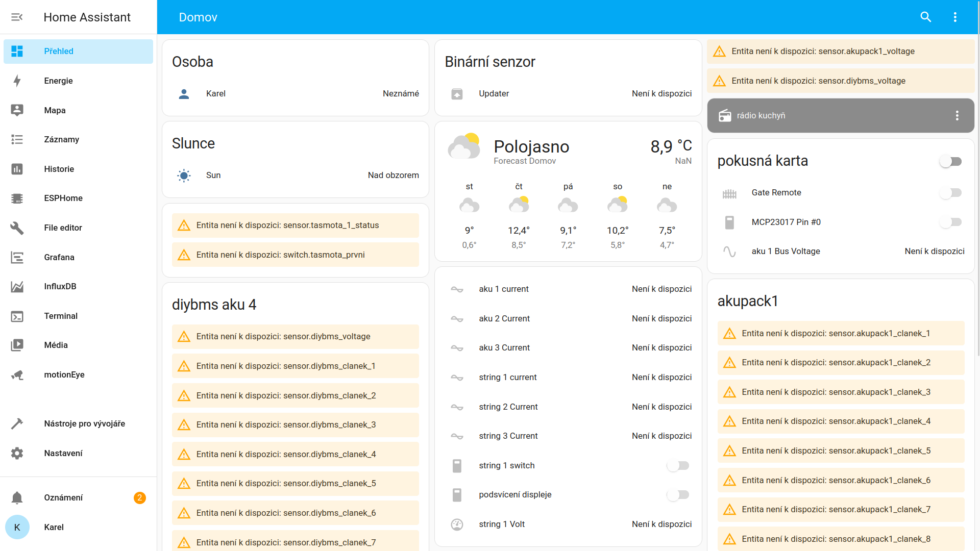Go to ESPHome in the sidebar

pos(63,198)
